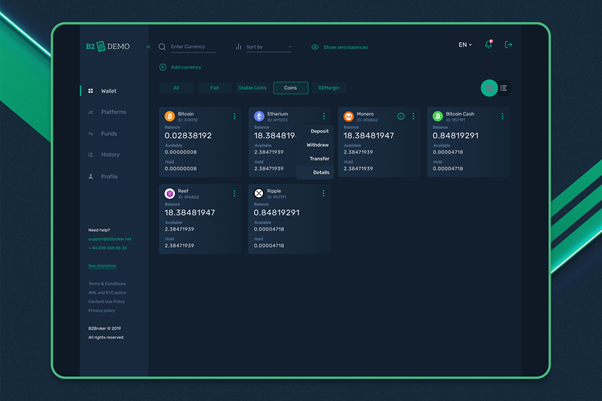Viewport: 602px width, 401px height.
Task: Click the Wallet grid icon
Action: coord(91,91)
